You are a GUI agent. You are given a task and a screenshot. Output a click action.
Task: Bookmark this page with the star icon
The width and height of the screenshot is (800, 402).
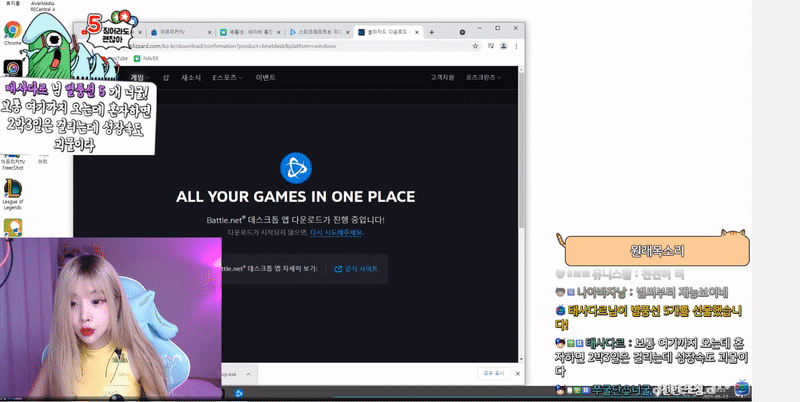[475, 46]
